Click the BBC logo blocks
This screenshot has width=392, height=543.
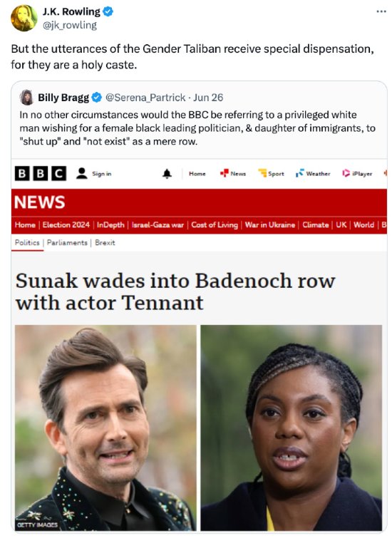tap(40, 173)
